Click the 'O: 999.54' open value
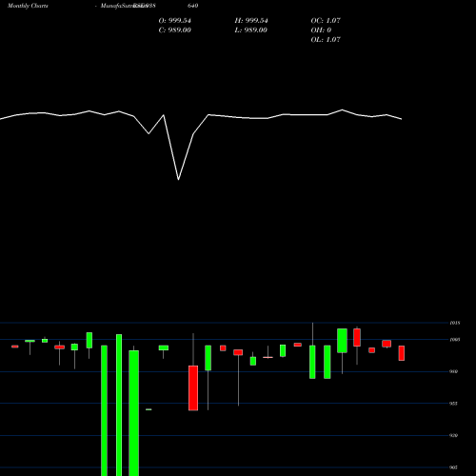Image resolution: width=476 pixels, height=476 pixels. pyautogui.click(x=175, y=21)
